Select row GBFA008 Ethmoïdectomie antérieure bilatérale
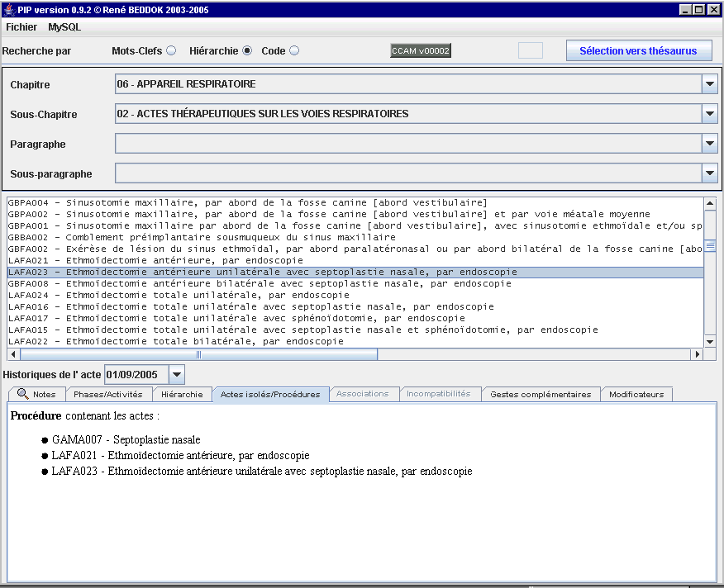The width and height of the screenshot is (724, 588). click(x=355, y=283)
